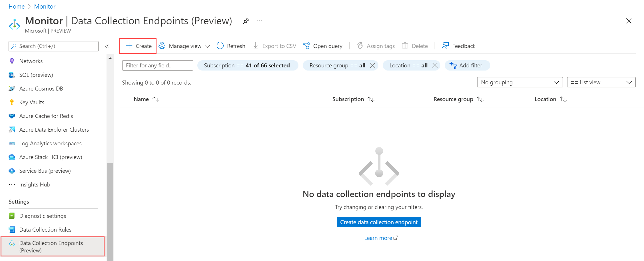Screen dimensions: 644x261
Task: Open Log Analytics workspaces
Action: point(50,143)
